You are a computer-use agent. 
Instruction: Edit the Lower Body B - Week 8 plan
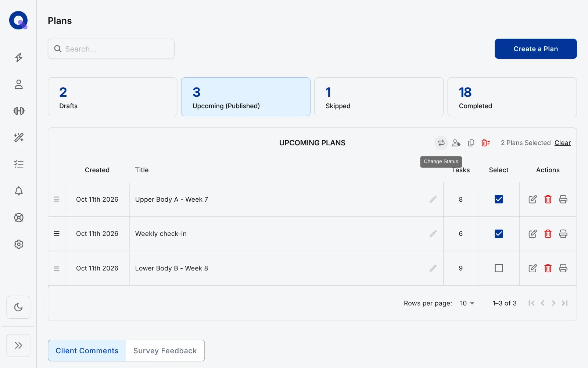click(x=533, y=268)
